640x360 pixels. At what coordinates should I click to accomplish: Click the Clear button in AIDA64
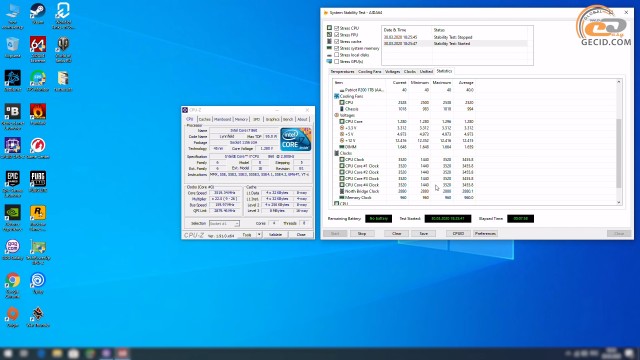point(396,233)
